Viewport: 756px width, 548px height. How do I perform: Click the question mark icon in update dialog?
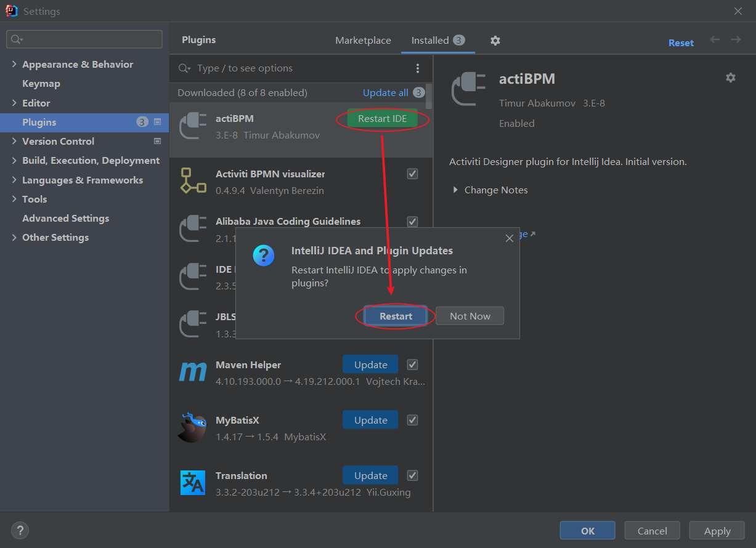(264, 255)
